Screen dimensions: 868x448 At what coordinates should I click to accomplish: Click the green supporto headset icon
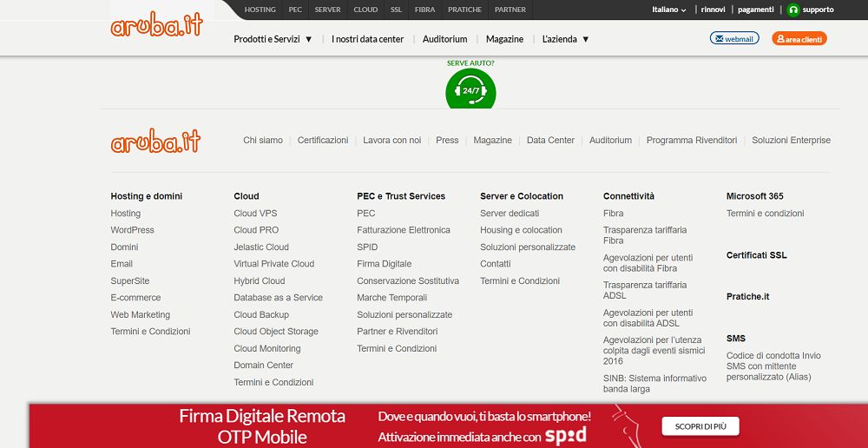[x=793, y=10]
